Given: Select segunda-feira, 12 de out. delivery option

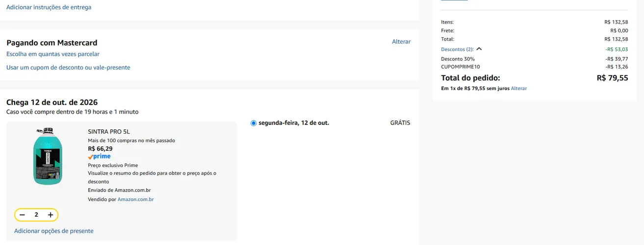Looking at the screenshot, I should pos(254,123).
